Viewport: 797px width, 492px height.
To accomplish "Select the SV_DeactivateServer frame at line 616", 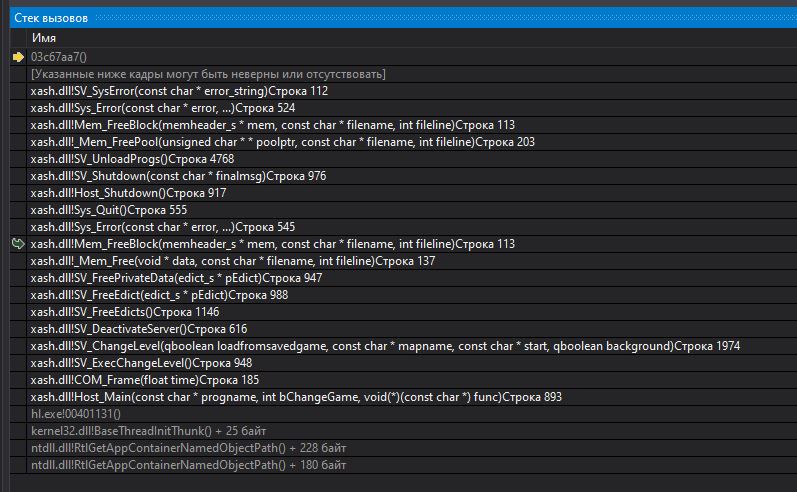I will pyautogui.click(x=139, y=329).
